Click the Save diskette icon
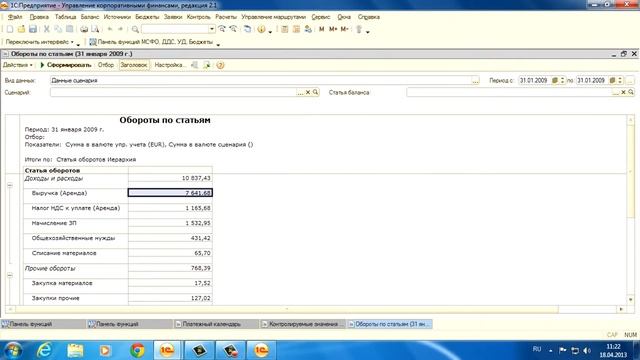Viewport: 640px width, 360px height. tap(33, 29)
